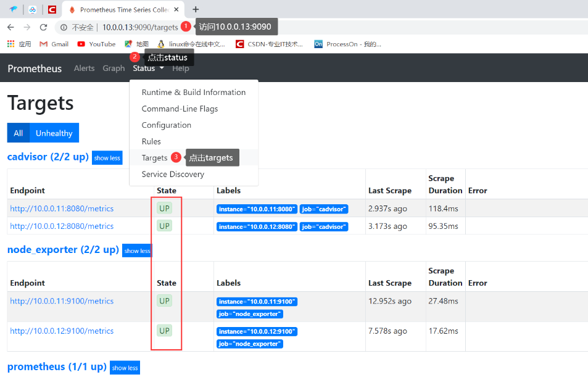Open the Apps grid bookmark icon
588x377 pixels.
[x=11, y=44]
